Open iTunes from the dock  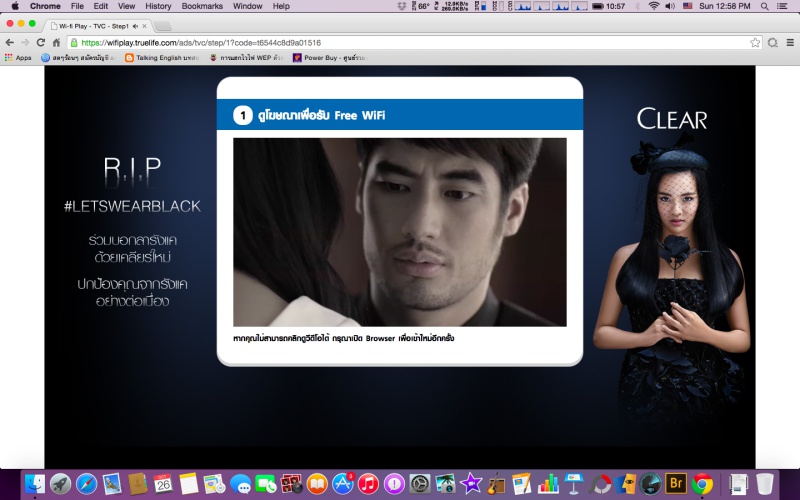pos(368,484)
